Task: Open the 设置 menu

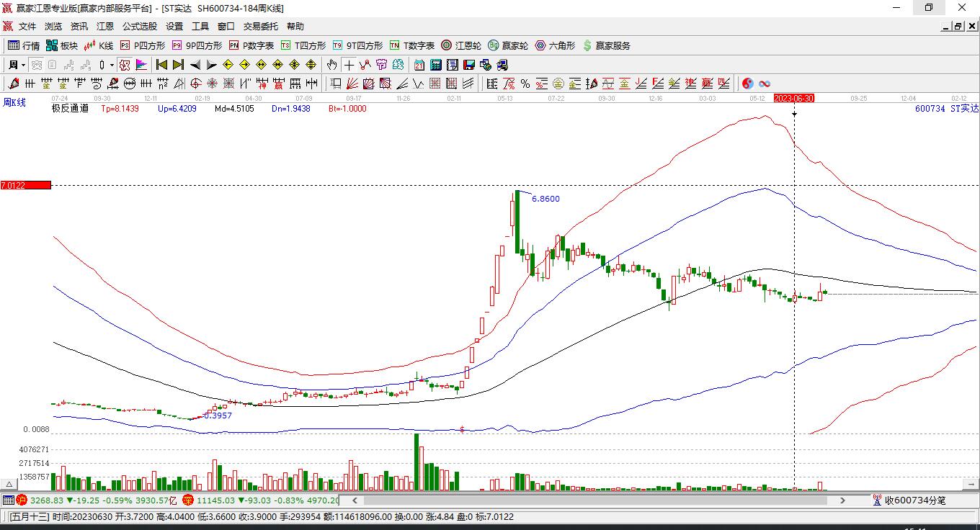Action: coord(174,27)
